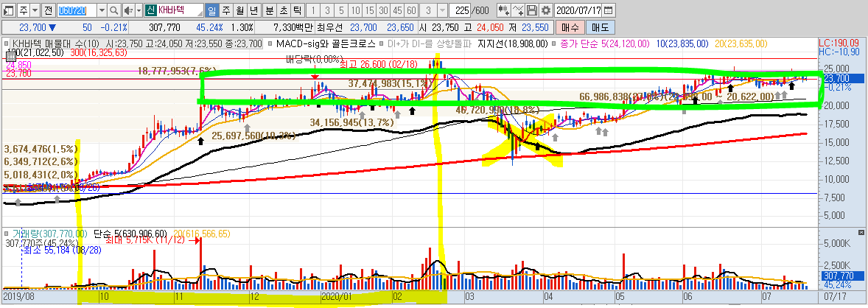The image size is (868, 308).
Task: Select interval preset 15
Action: [x=368, y=10]
